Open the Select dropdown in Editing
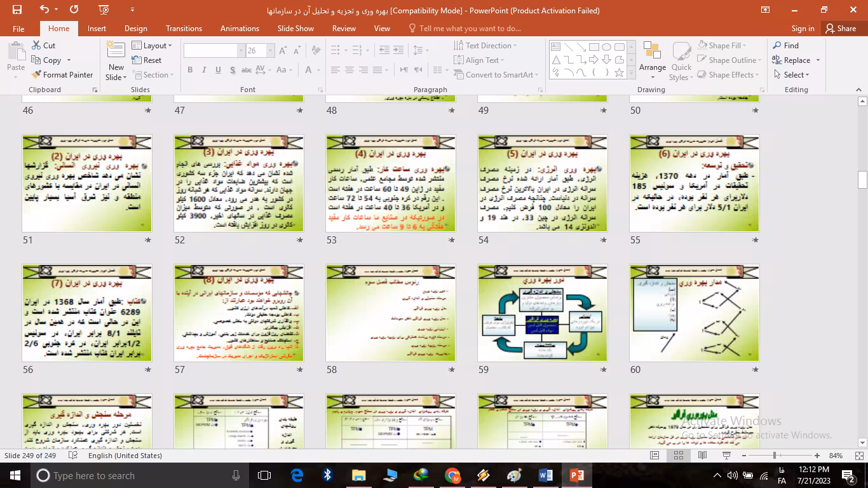The height and width of the screenshot is (488, 868). point(792,75)
